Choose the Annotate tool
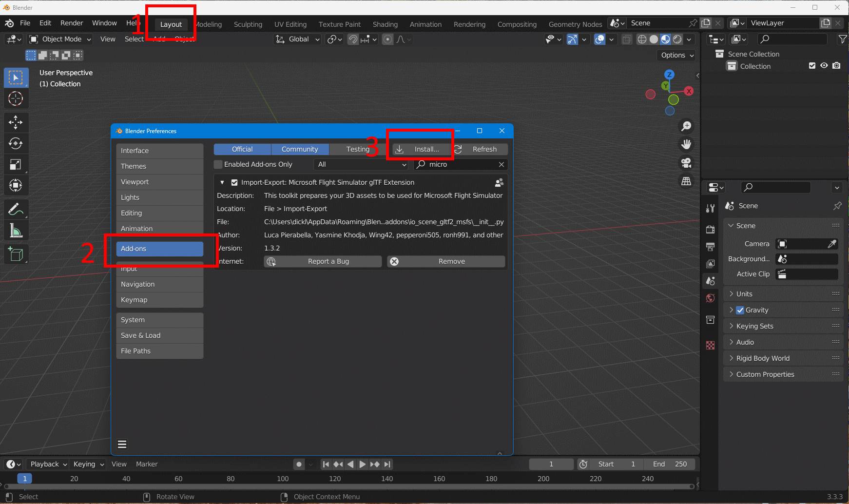Image resolution: width=849 pixels, height=504 pixels. click(16, 209)
